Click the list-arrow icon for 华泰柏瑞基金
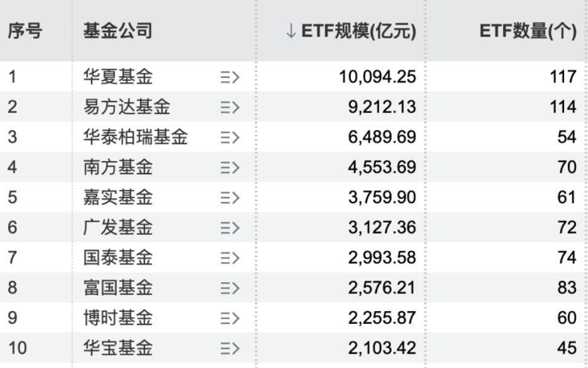588x368 pixels. 230,138
